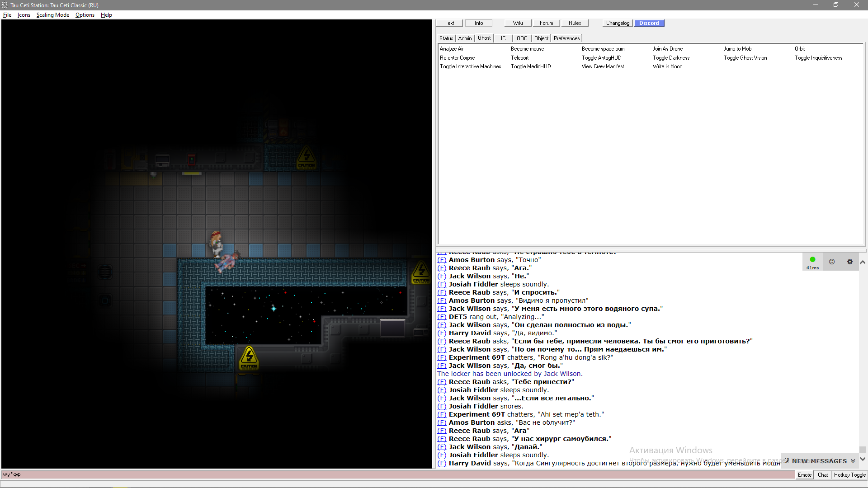Image resolution: width=868 pixels, height=488 pixels.
Task: Follow (F) link next to Amos Burton says Точно
Action: point(442,260)
